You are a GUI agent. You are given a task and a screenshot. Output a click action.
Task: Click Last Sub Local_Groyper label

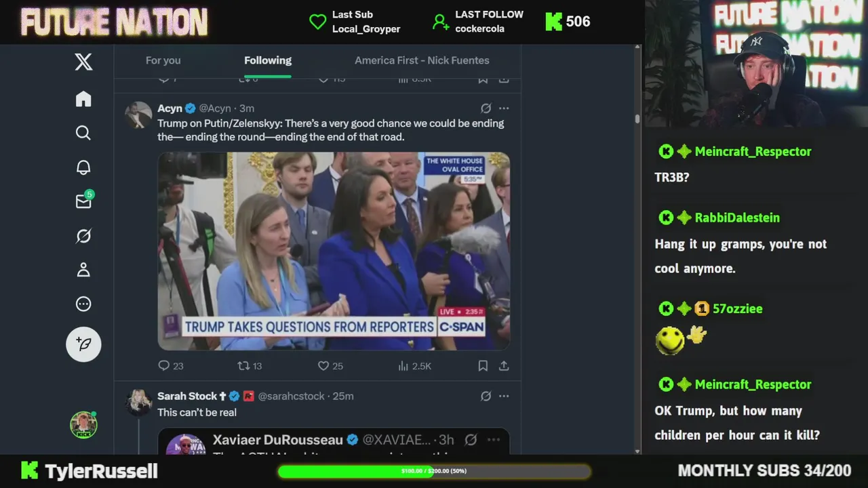(366, 22)
